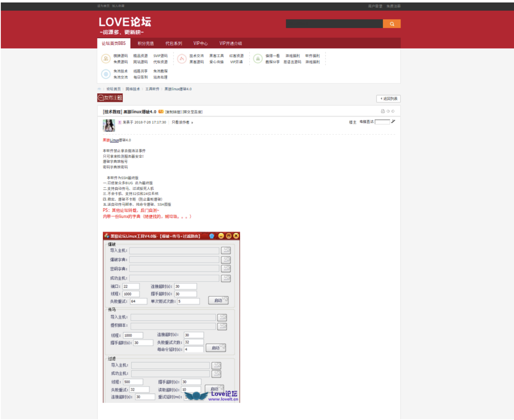
Task: Click the 软件福利 category link
Action: 312,56
